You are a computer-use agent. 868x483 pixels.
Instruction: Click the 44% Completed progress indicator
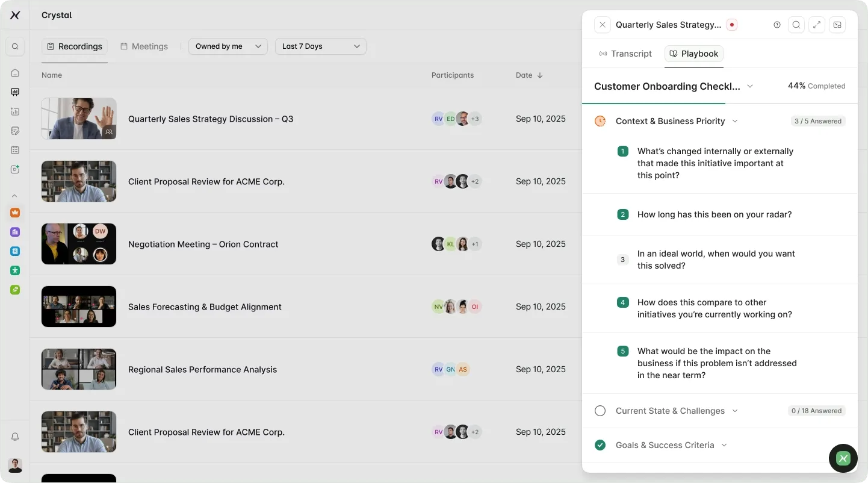(816, 86)
